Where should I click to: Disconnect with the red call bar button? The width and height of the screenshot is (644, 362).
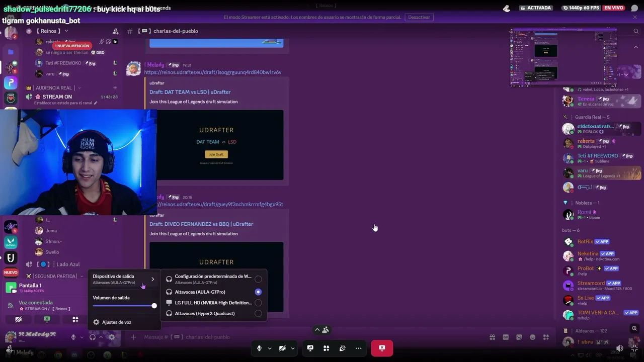382,348
